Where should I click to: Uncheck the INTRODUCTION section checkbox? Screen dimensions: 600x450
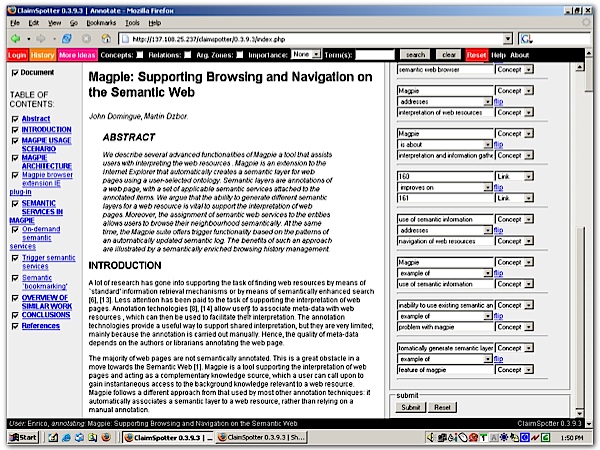15,130
